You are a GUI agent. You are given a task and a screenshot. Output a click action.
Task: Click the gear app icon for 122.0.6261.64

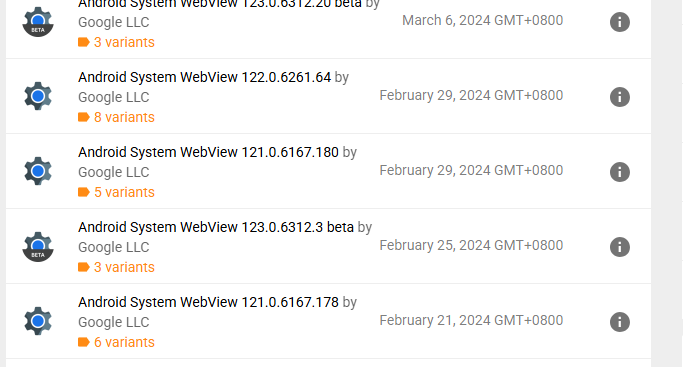coord(38,96)
